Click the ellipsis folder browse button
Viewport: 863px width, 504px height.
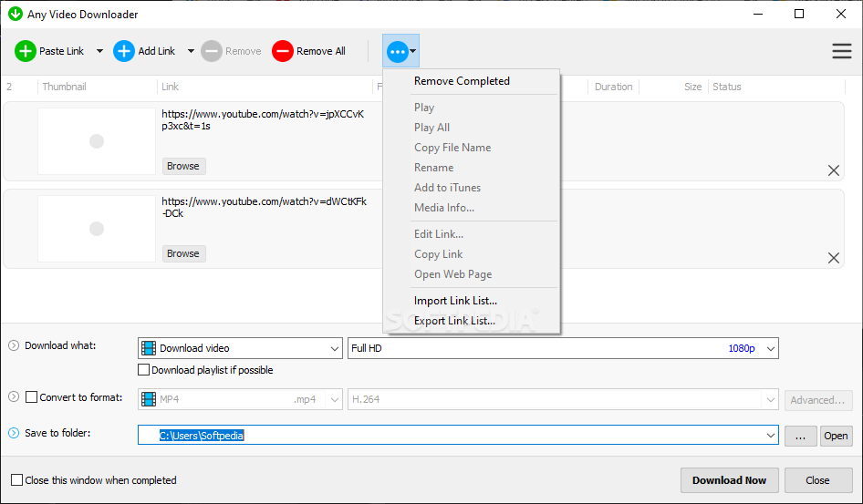pos(801,436)
